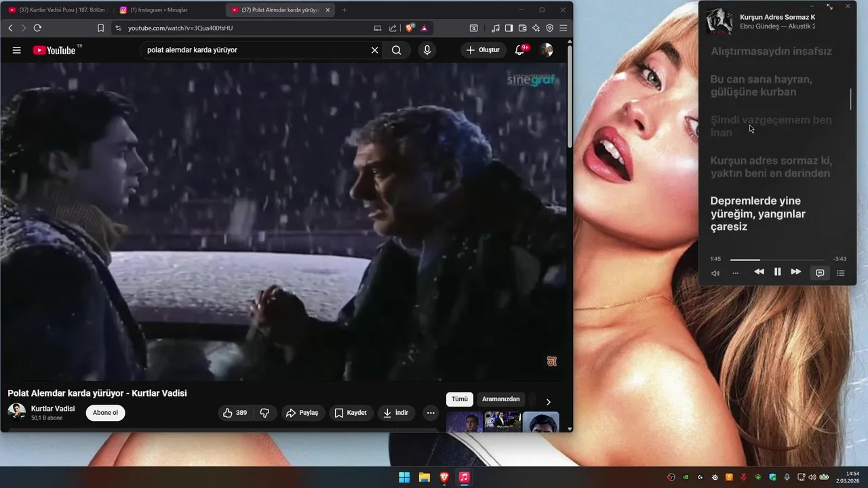Open the YouTube guide hamburger menu

click(17, 50)
